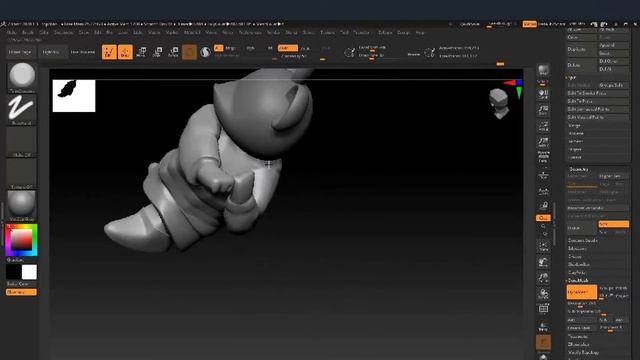
Task: Click the orange DynaMesh button
Action: pos(582,292)
